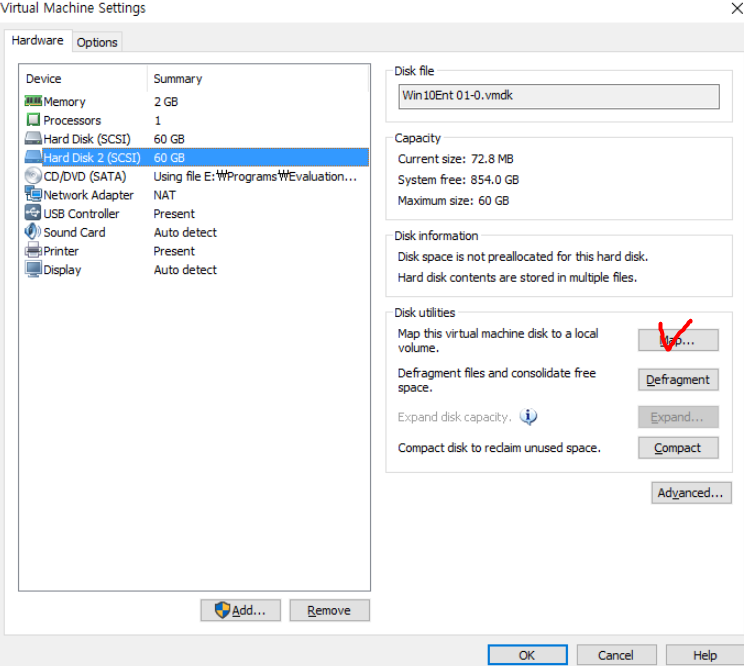
Task: Click the Network Adapter icon
Action: point(33,194)
